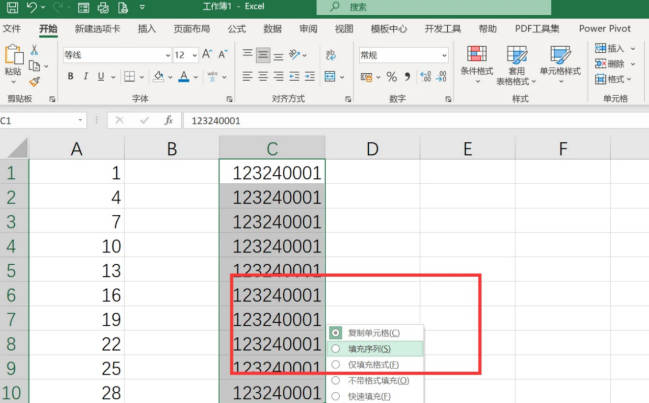Image resolution: width=649 pixels, height=403 pixels.
Task: Click the Insert Function fx button
Action: pyautogui.click(x=168, y=120)
